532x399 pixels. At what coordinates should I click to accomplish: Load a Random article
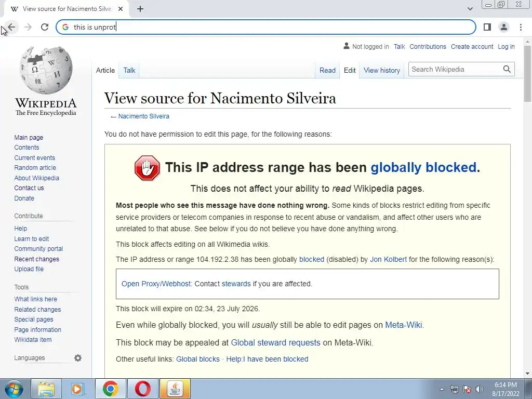click(35, 168)
